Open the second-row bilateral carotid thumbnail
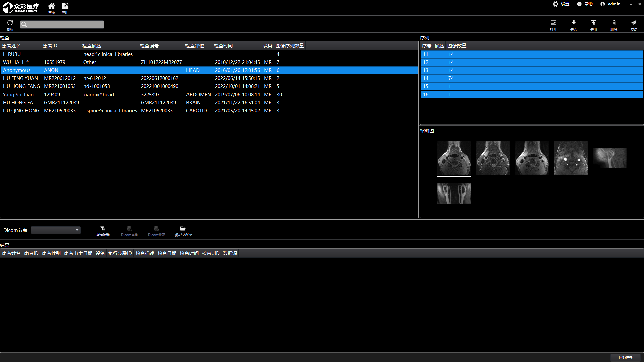 click(x=454, y=193)
